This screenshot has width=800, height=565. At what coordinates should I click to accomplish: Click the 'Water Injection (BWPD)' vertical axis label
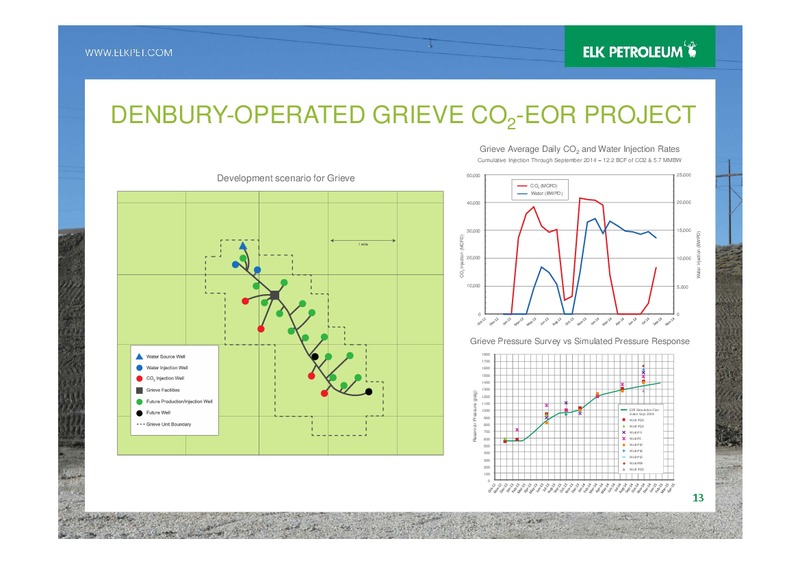coord(698,255)
